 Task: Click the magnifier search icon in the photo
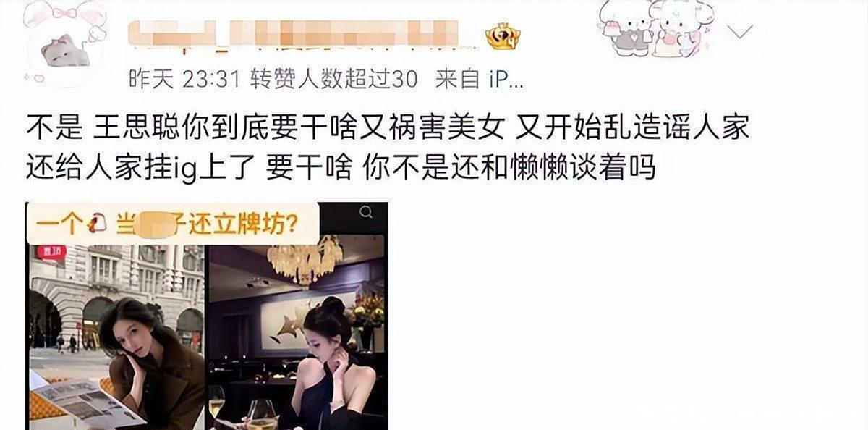(x=367, y=212)
